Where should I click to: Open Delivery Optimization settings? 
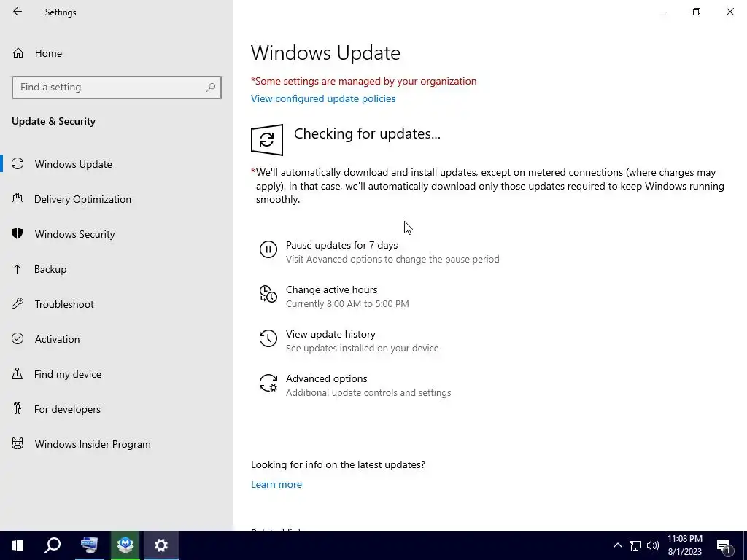(82, 199)
